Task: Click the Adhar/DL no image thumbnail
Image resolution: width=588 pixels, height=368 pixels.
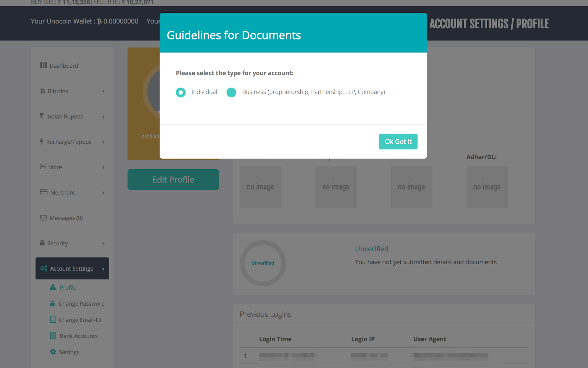Action: click(x=487, y=187)
